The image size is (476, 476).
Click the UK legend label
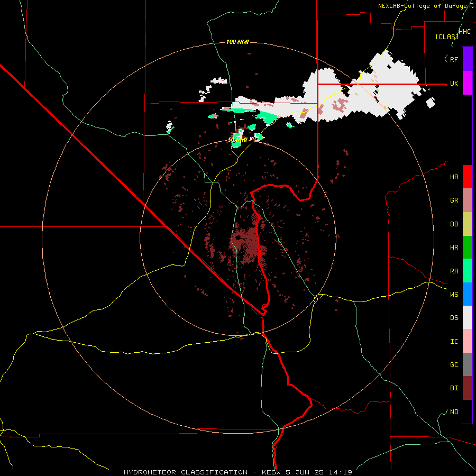(x=454, y=84)
